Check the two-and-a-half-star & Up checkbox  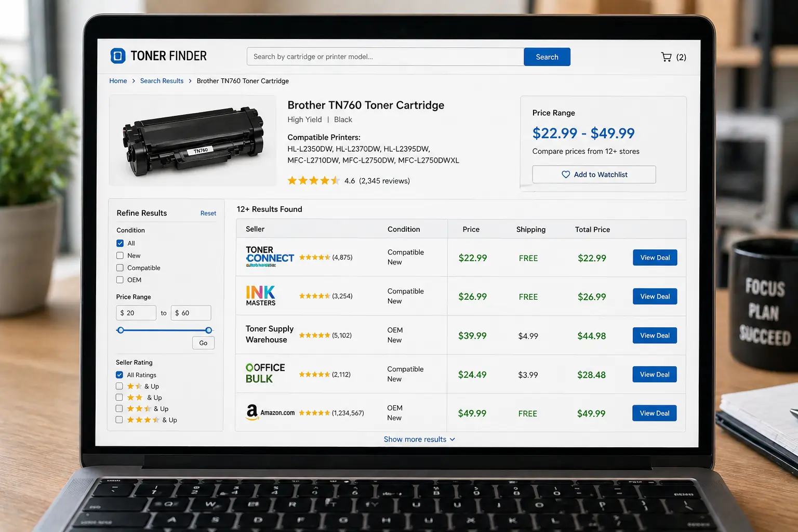119,408
